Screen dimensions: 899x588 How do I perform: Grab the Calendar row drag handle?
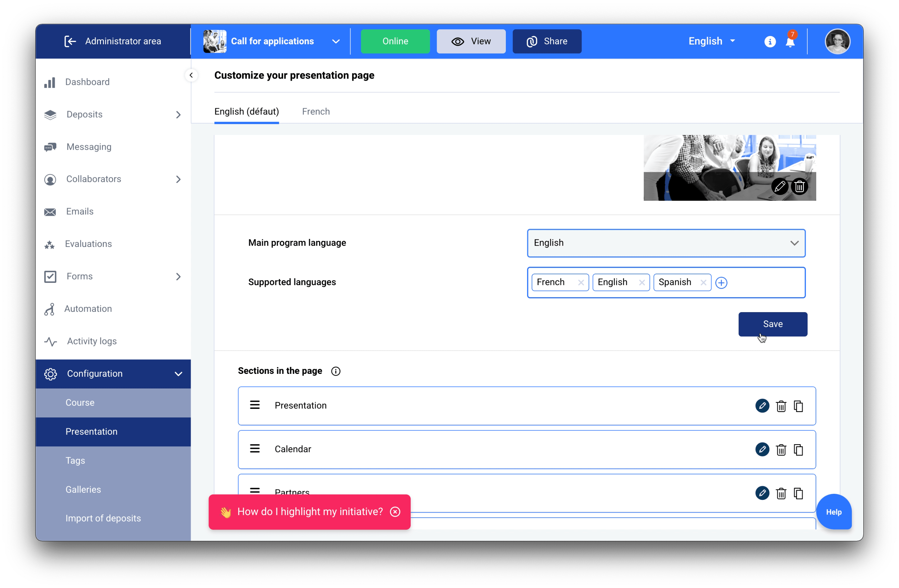tap(255, 448)
